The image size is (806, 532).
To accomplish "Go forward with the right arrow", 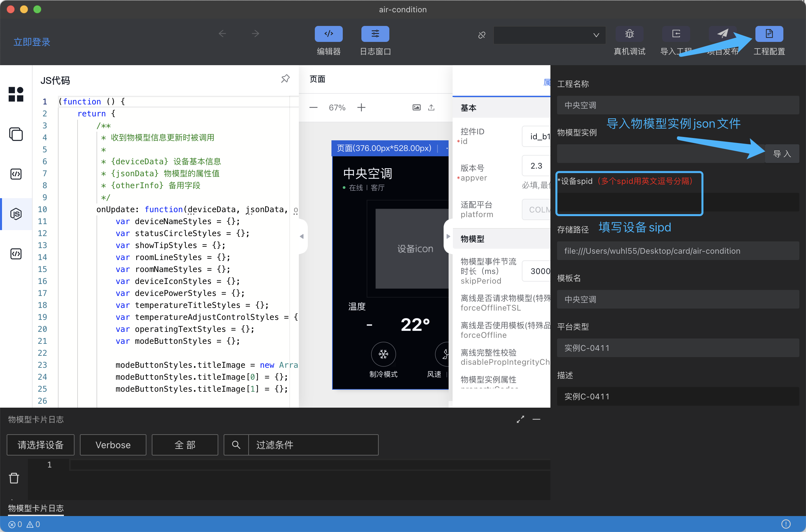I will 255,34.
